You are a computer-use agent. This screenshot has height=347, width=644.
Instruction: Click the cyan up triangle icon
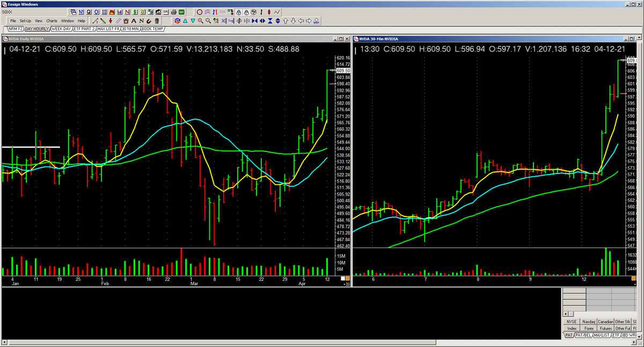click(x=185, y=21)
